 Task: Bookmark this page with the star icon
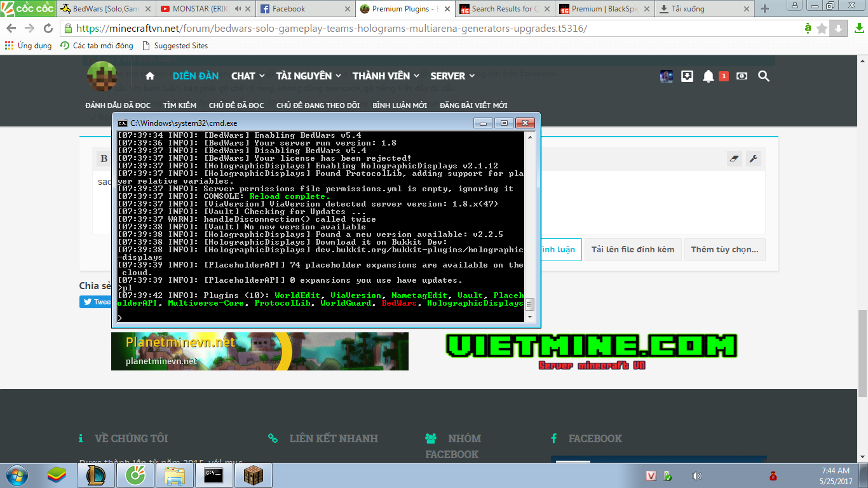(822, 29)
